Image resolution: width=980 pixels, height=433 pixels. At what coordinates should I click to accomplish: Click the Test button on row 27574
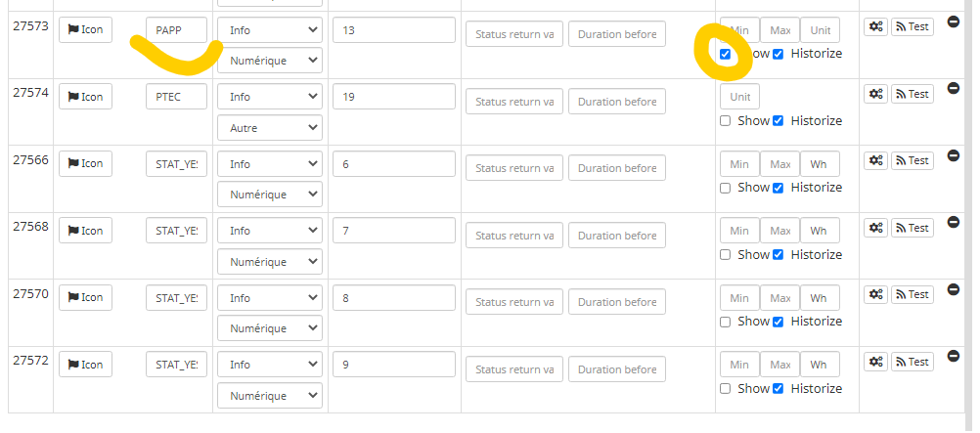tap(912, 94)
